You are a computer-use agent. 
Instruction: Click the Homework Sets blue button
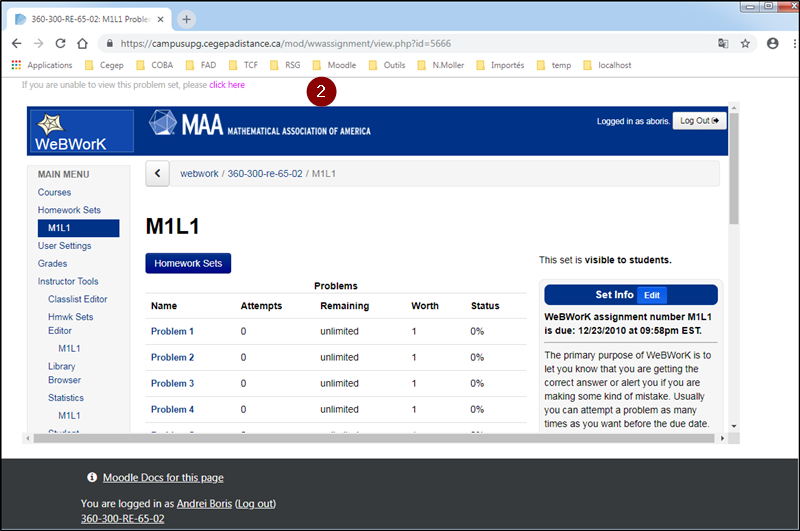tap(188, 263)
